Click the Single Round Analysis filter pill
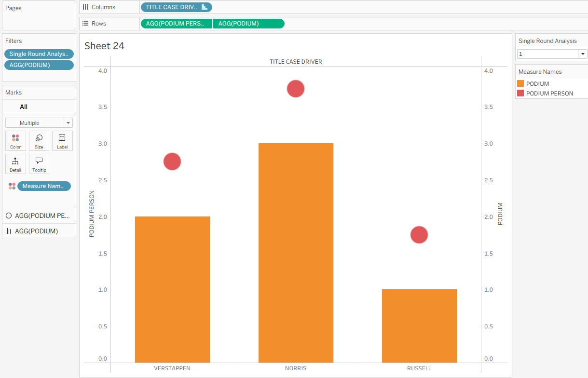The height and width of the screenshot is (378, 588). 39,54
